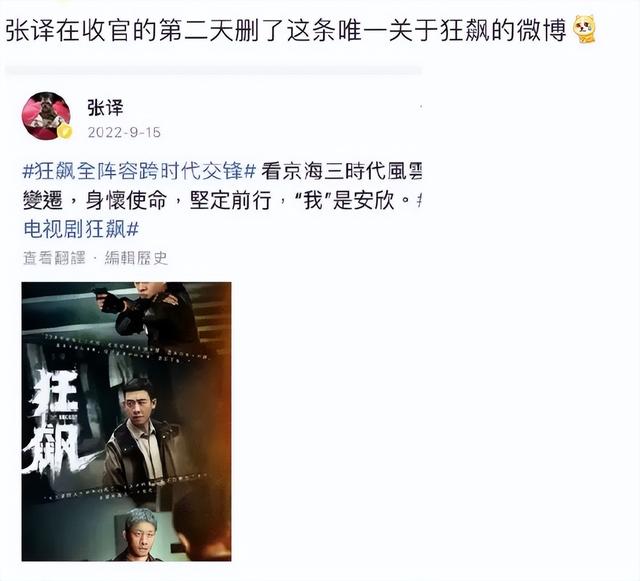Viewport: 640px width, 581px height.
Task: Click the headline text about 张译 deleting weibo
Action: (286, 30)
